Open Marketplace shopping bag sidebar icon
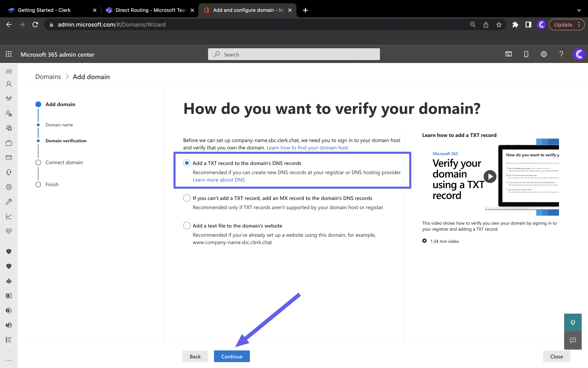The height and width of the screenshot is (368, 588). [9, 143]
